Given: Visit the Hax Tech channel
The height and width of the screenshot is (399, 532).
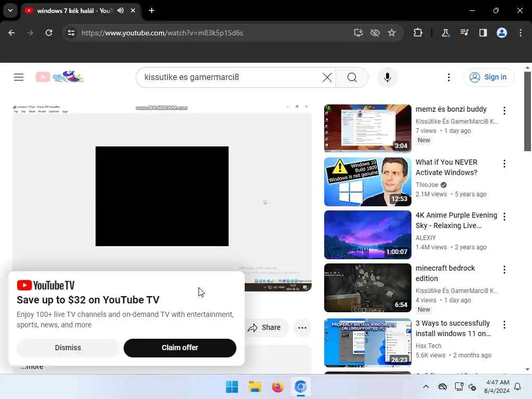Looking at the screenshot, I should click(429, 345).
